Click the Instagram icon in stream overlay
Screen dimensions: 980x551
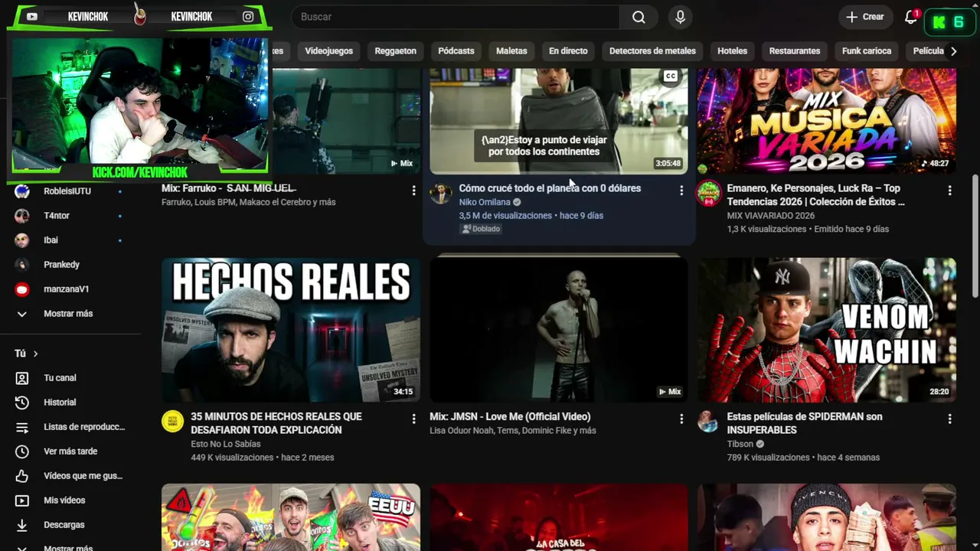point(248,16)
